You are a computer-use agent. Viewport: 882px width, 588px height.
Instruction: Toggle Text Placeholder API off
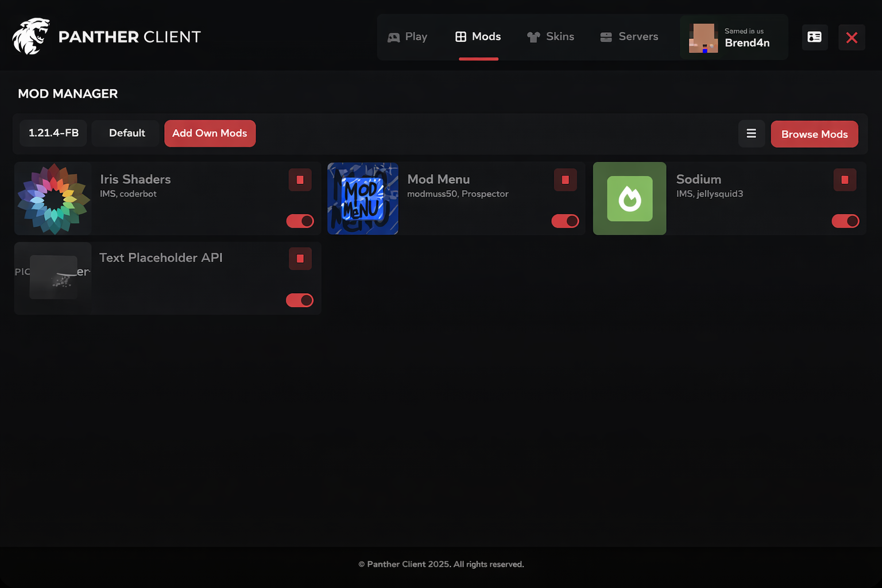(300, 300)
